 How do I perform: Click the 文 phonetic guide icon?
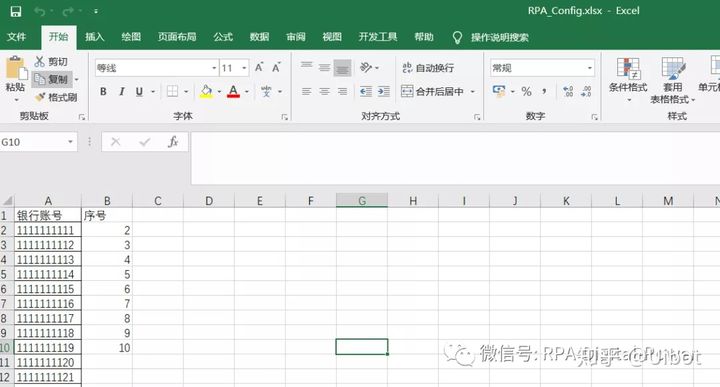(266, 91)
